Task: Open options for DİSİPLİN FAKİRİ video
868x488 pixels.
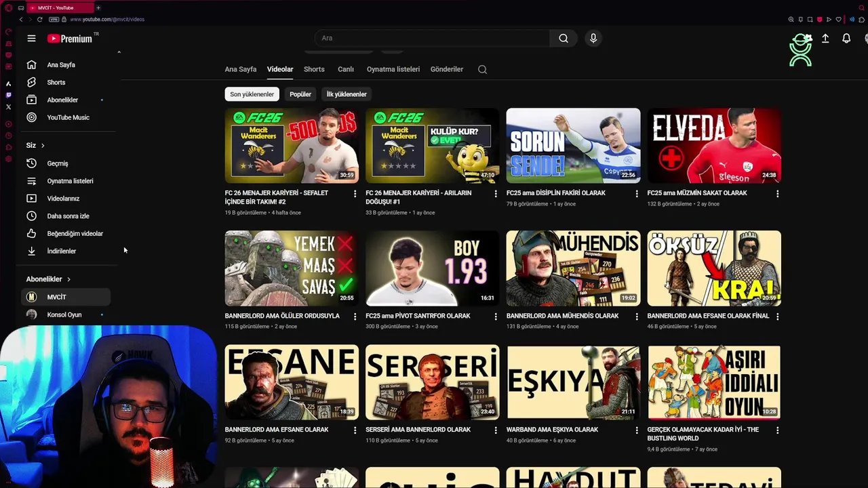Action: [636, 194]
